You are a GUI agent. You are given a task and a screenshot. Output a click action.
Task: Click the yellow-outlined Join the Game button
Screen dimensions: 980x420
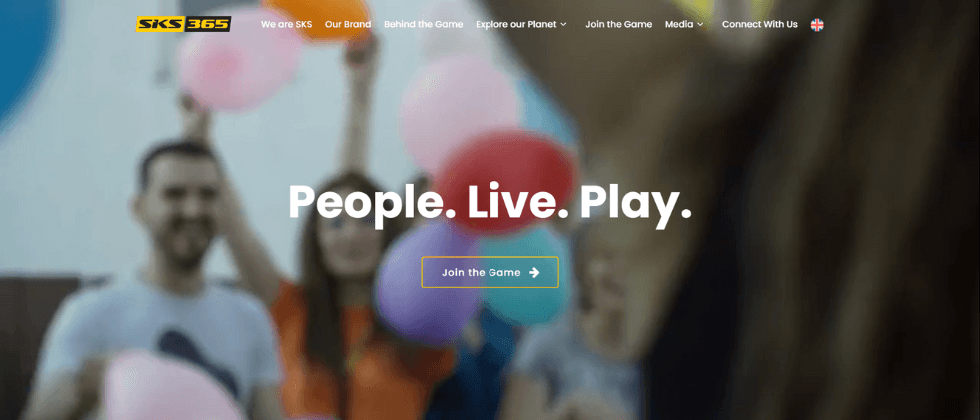pyautogui.click(x=490, y=272)
